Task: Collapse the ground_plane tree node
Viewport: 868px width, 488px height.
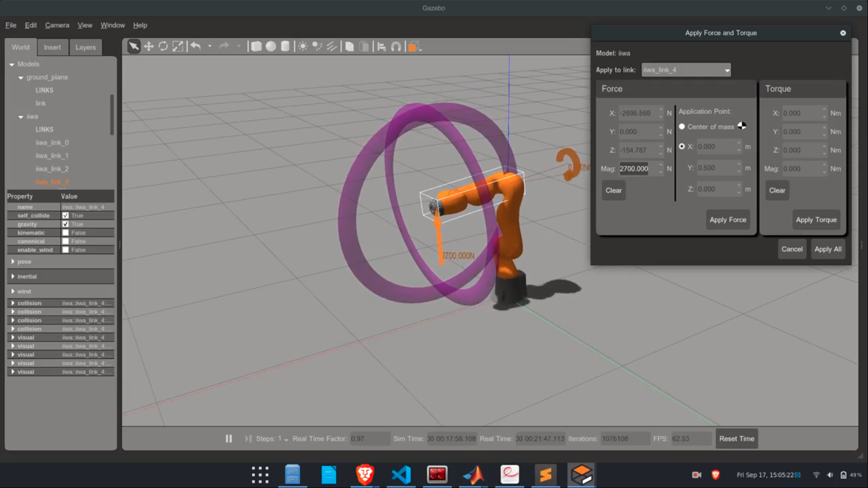Action: point(21,78)
